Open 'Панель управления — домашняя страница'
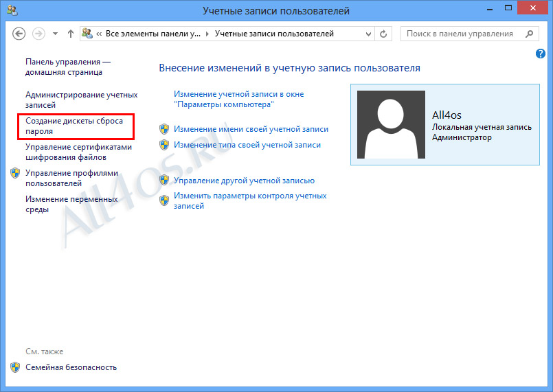 tap(68, 67)
